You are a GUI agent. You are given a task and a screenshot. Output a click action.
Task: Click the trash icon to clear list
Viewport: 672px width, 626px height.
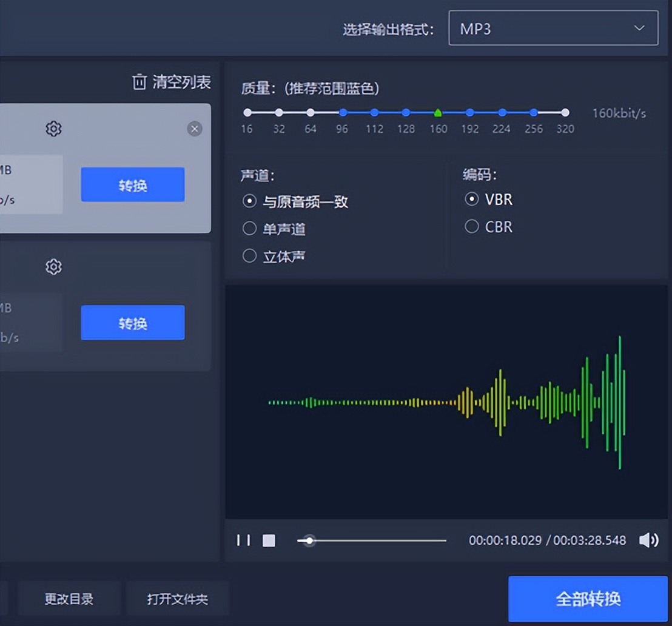tap(139, 82)
